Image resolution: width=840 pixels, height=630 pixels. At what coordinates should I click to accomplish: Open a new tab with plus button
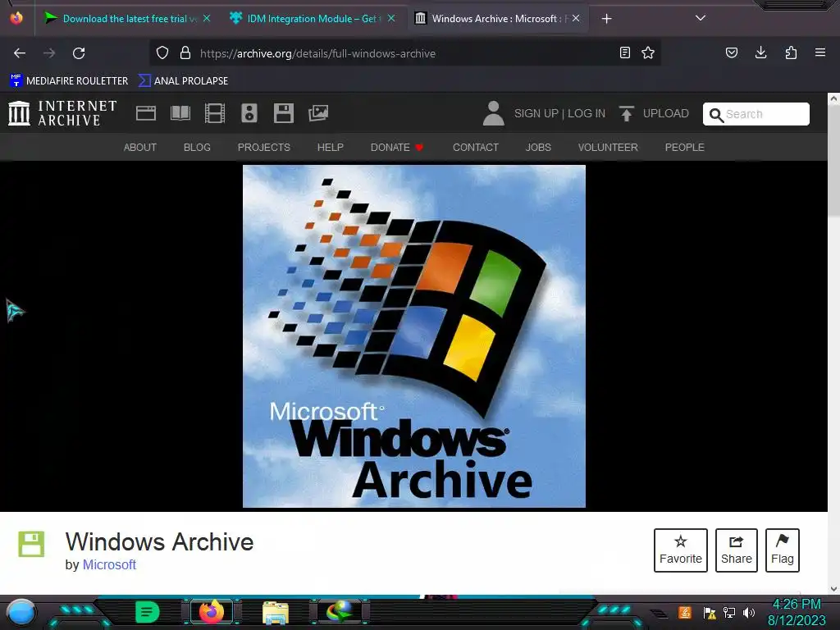click(606, 19)
